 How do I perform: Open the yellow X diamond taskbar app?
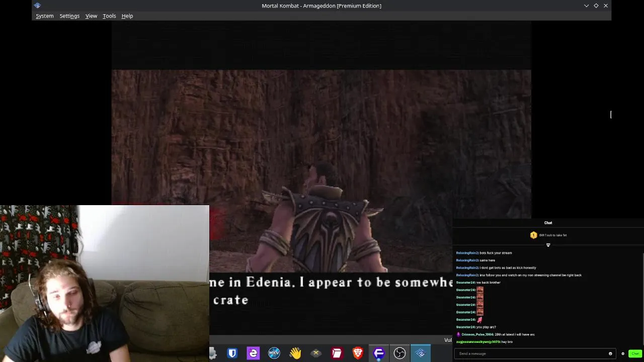[316, 353]
